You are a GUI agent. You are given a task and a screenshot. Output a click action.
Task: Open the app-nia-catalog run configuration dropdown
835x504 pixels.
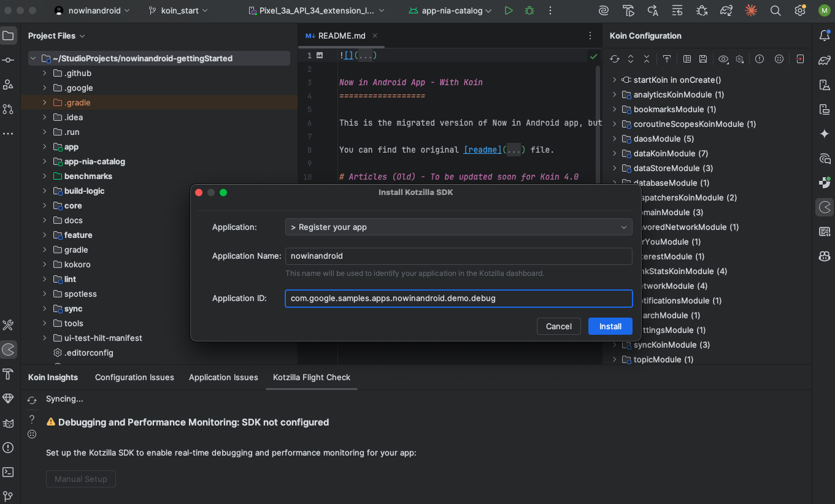[x=450, y=10]
